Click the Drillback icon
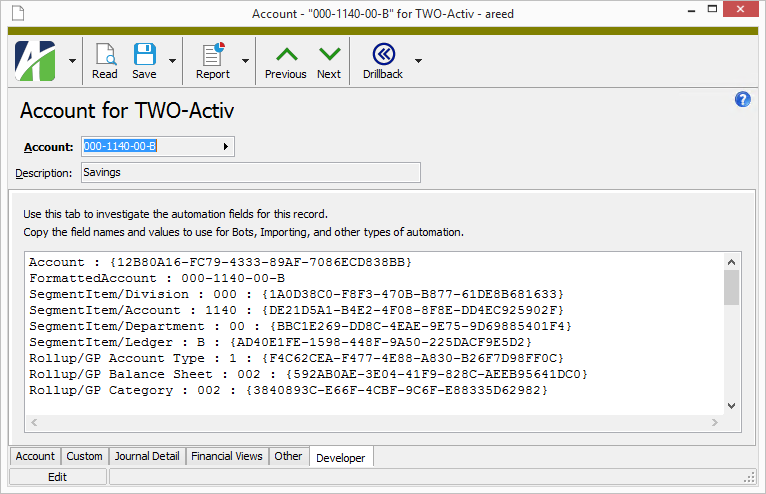The height and width of the screenshot is (494, 766). click(x=383, y=61)
